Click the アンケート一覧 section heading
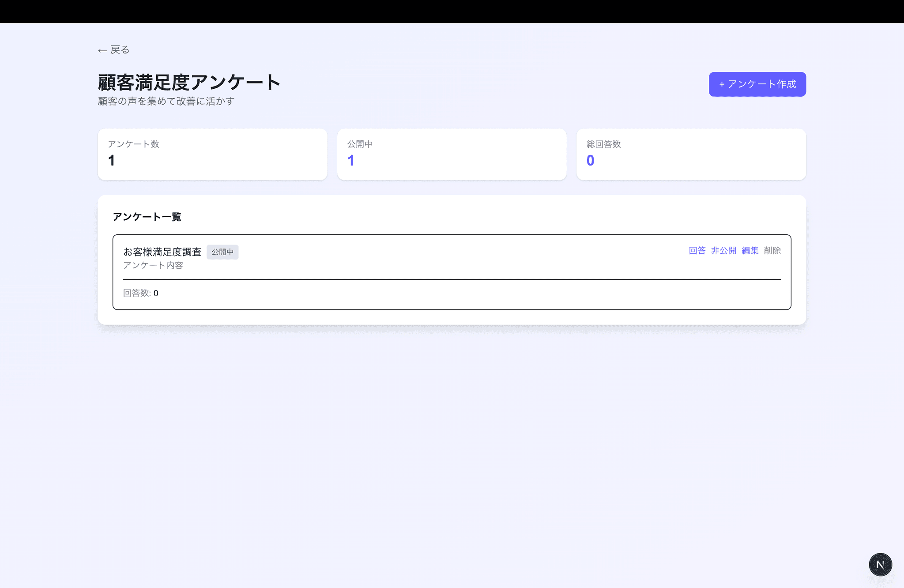904x588 pixels. pyautogui.click(x=147, y=217)
